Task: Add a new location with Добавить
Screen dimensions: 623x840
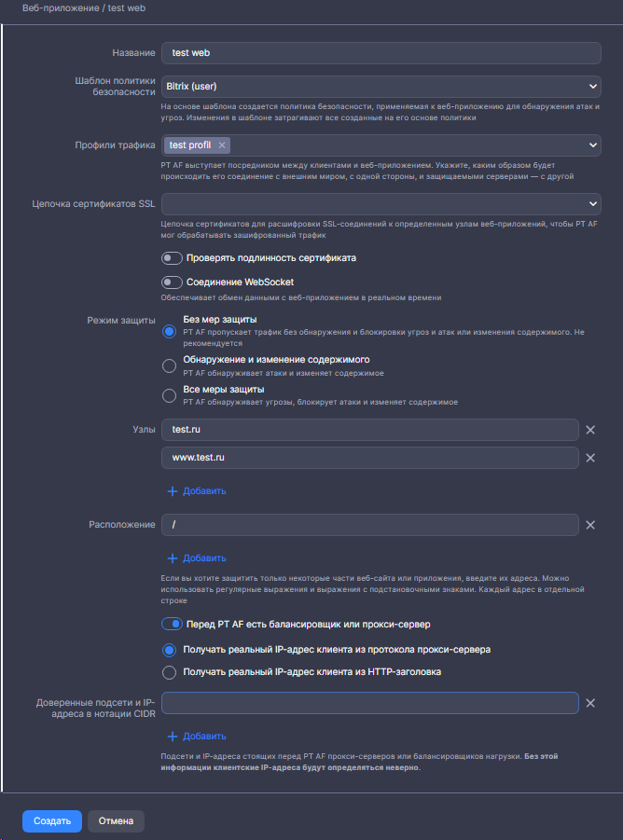Action: (x=196, y=558)
